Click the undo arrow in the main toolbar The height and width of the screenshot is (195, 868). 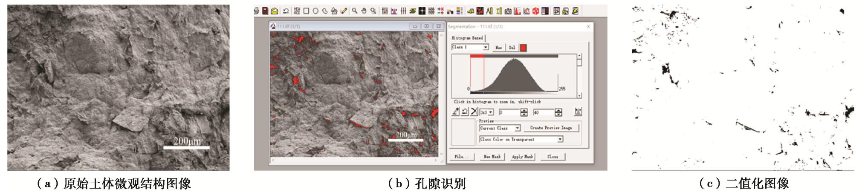(286, 11)
